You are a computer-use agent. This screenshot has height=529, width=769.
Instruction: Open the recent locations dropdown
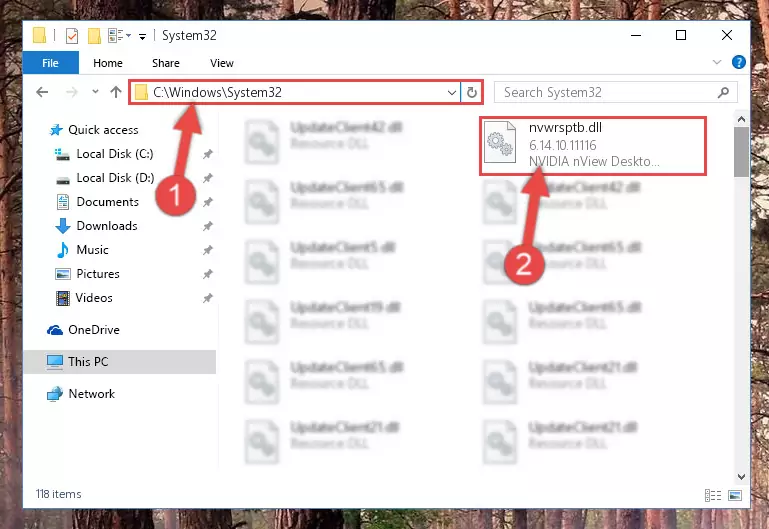(x=95, y=92)
